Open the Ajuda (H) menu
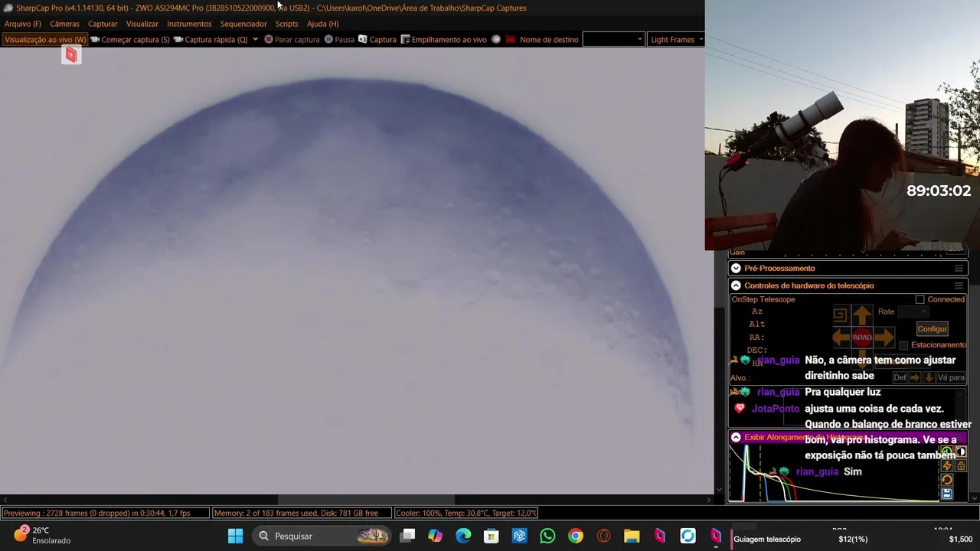Viewport: 980px width, 551px height. tap(322, 24)
